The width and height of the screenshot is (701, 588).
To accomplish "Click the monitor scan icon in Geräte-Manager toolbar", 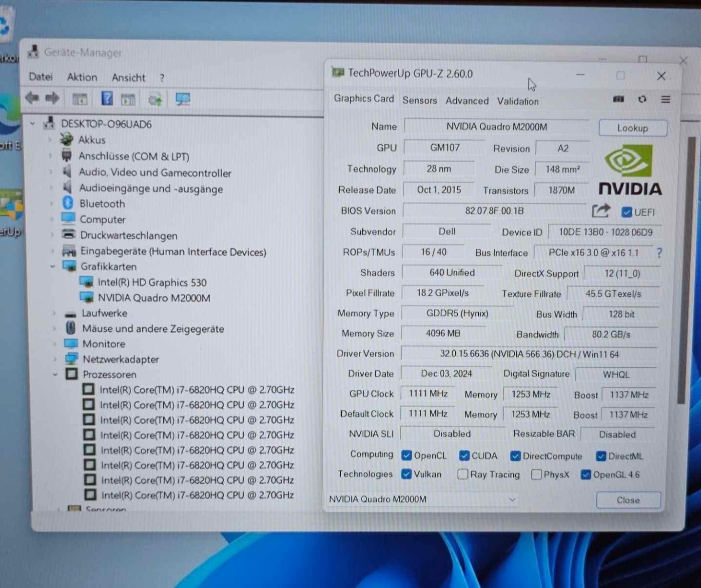I will pyautogui.click(x=183, y=99).
